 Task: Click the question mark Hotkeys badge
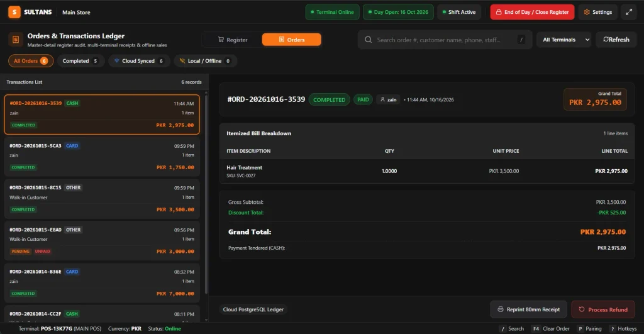(x=613, y=329)
